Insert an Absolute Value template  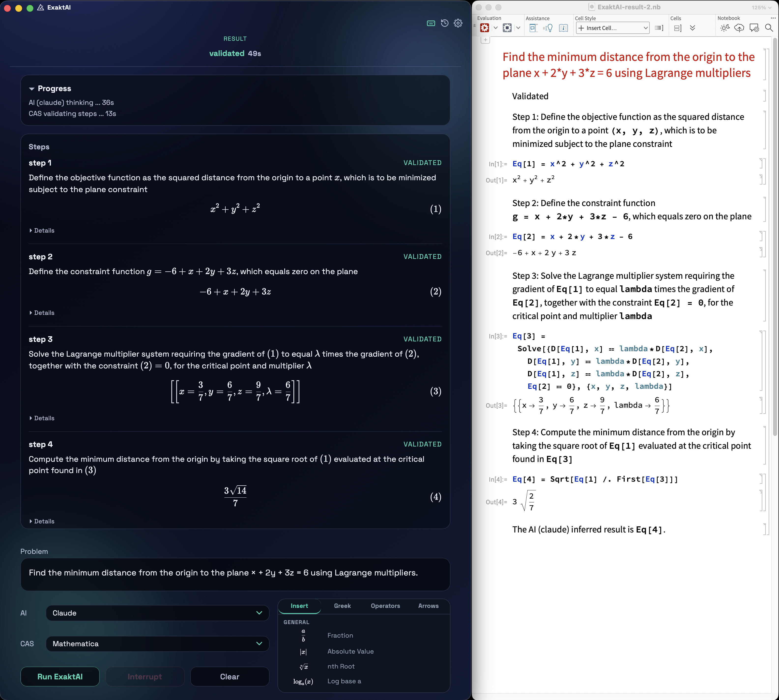[x=350, y=652]
